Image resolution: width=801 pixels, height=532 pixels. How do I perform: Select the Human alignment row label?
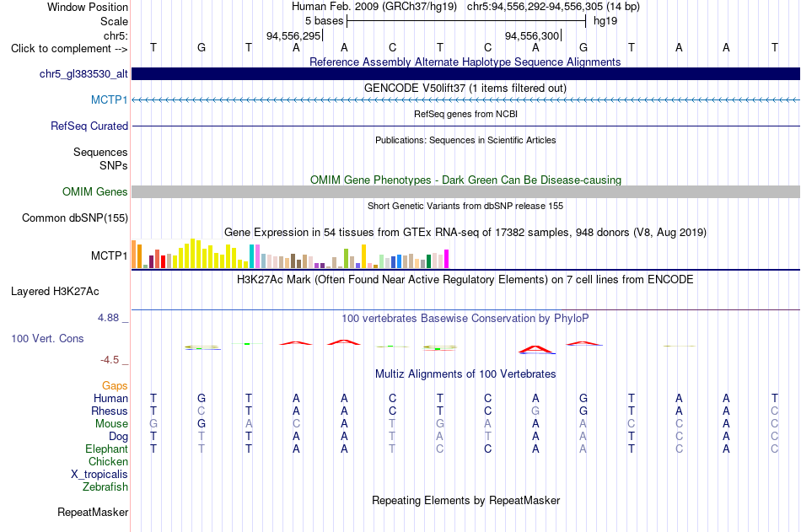[110, 398]
